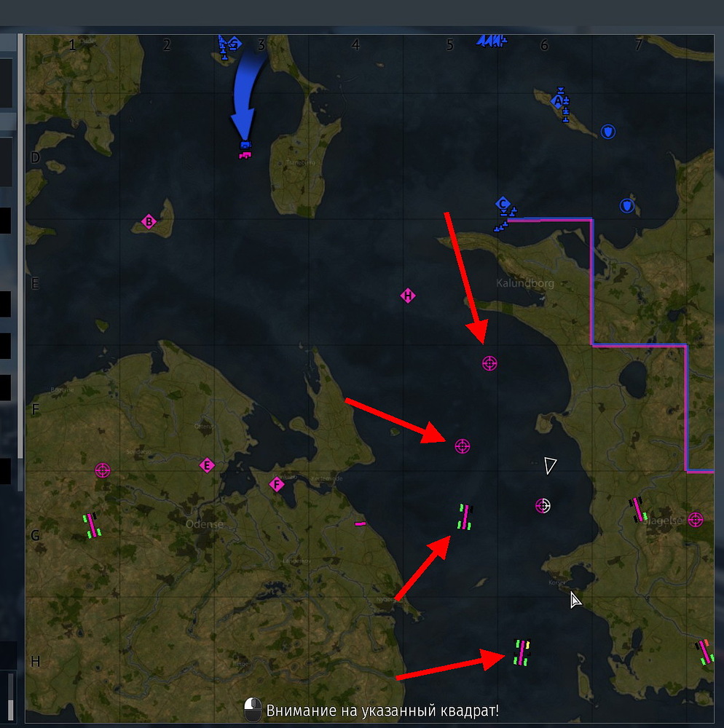Click the pink target marker west of point E

(x=103, y=470)
